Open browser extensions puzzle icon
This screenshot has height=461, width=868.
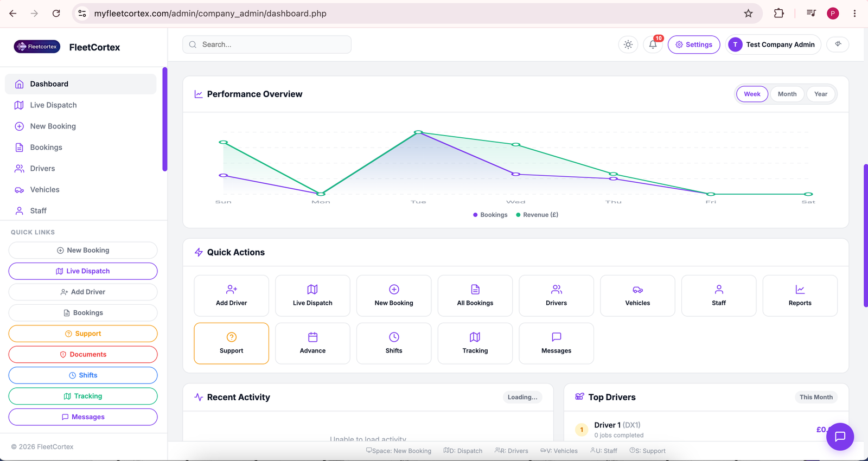779,14
